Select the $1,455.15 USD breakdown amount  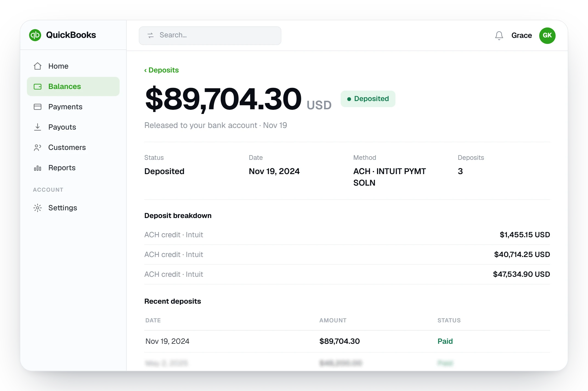(x=525, y=235)
